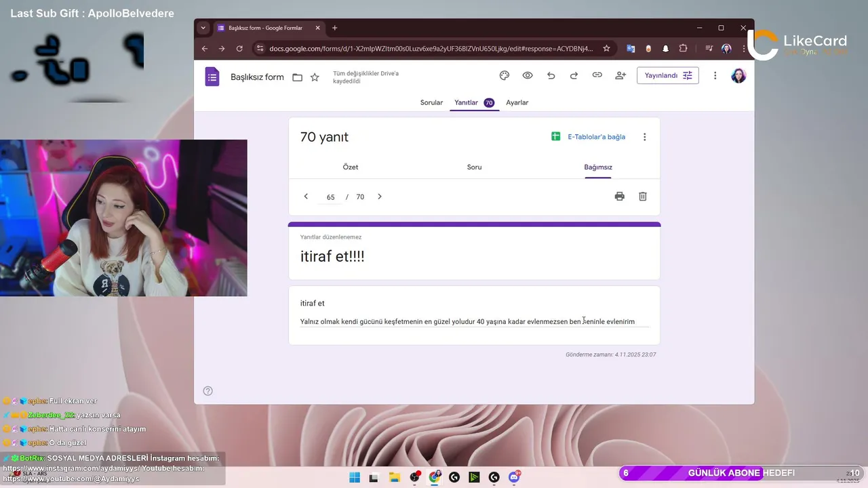Open the Google account avatar in Forms

738,75
